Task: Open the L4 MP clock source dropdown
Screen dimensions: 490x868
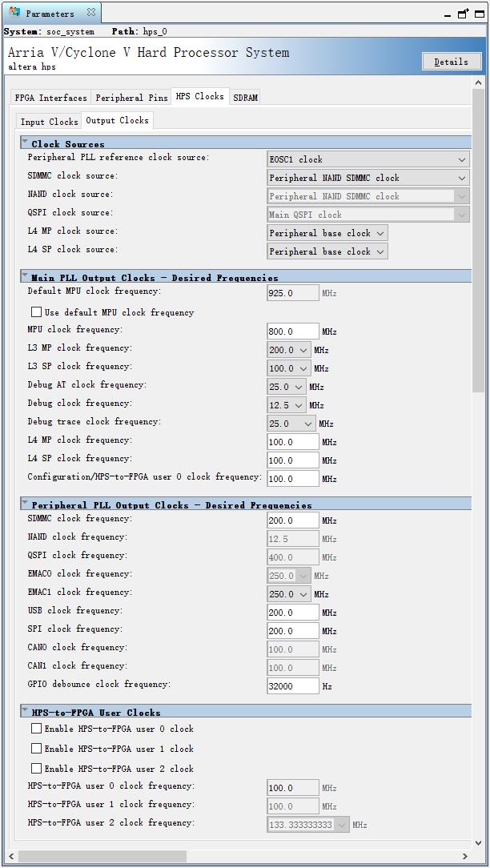Action: (327, 233)
